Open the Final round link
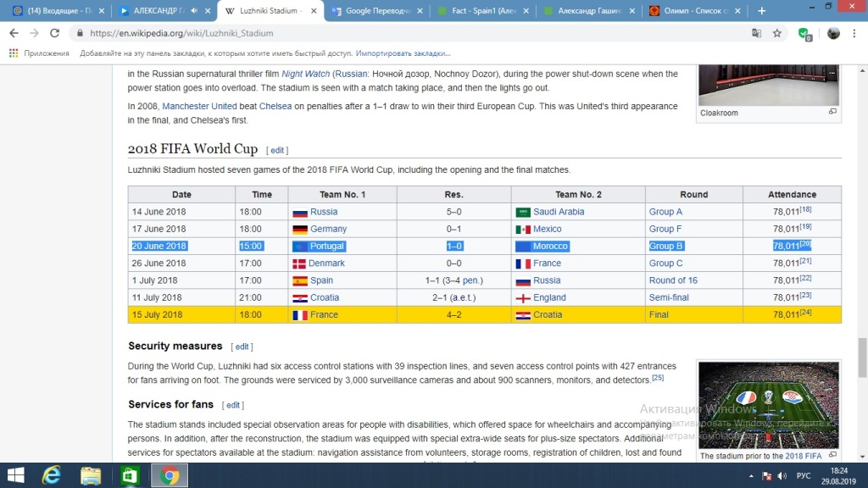The height and width of the screenshot is (488, 868). (659, 314)
